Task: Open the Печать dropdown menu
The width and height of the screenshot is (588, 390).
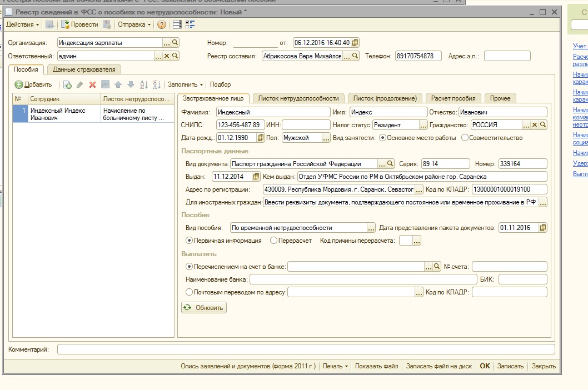Action: tap(335, 366)
